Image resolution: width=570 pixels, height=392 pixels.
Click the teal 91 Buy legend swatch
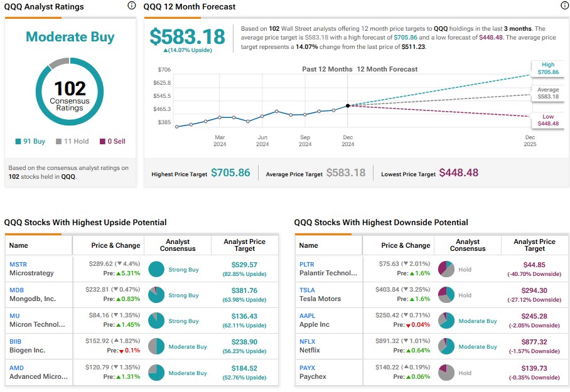[18, 142]
